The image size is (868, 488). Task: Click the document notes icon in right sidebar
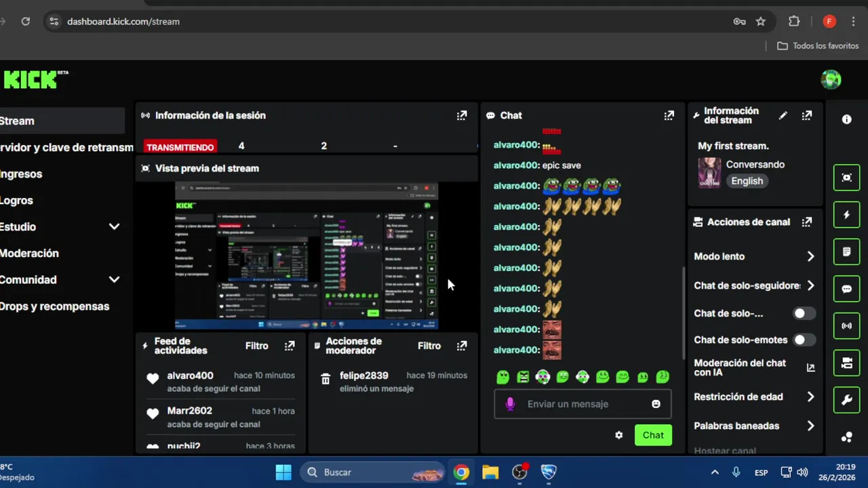click(846, 252)
